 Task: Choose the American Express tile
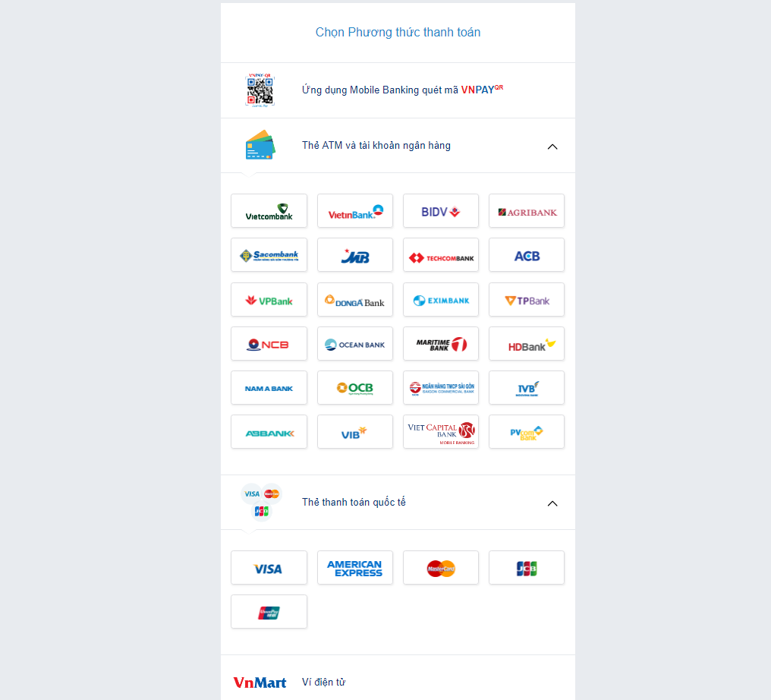pos(355,568)
